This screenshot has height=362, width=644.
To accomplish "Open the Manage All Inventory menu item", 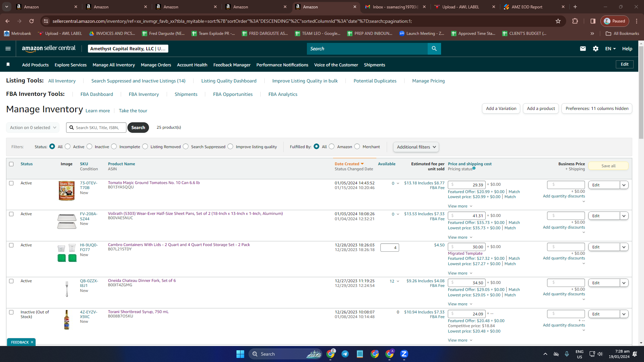I will coord(114,65).
